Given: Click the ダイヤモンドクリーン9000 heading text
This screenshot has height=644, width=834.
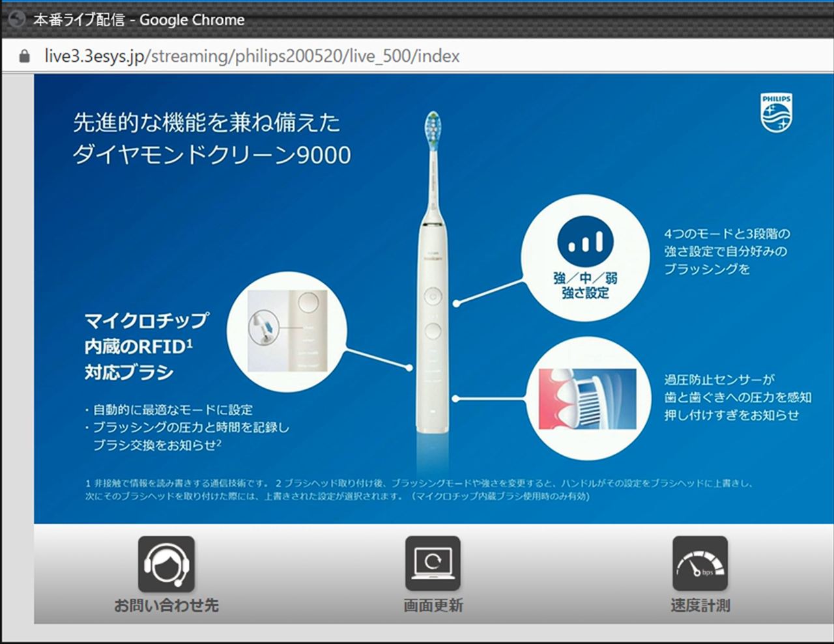Looking at the screenshot, I should 212,155.
